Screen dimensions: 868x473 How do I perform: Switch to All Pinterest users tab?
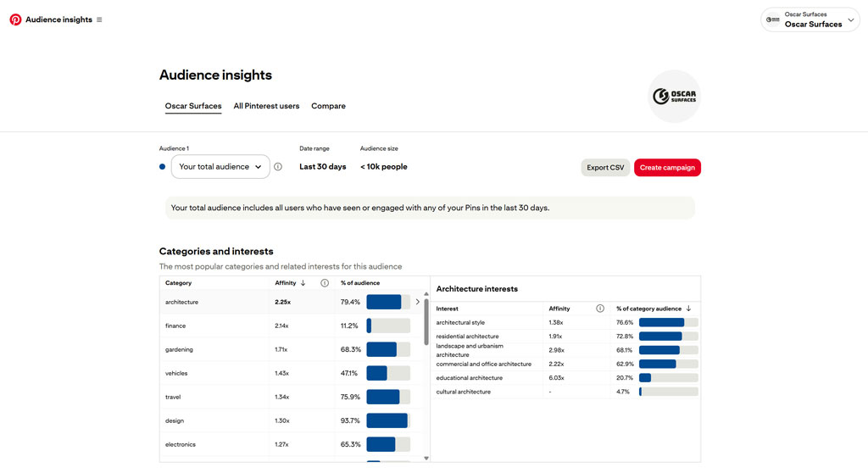pyautogui.click(x=266, y=106)
